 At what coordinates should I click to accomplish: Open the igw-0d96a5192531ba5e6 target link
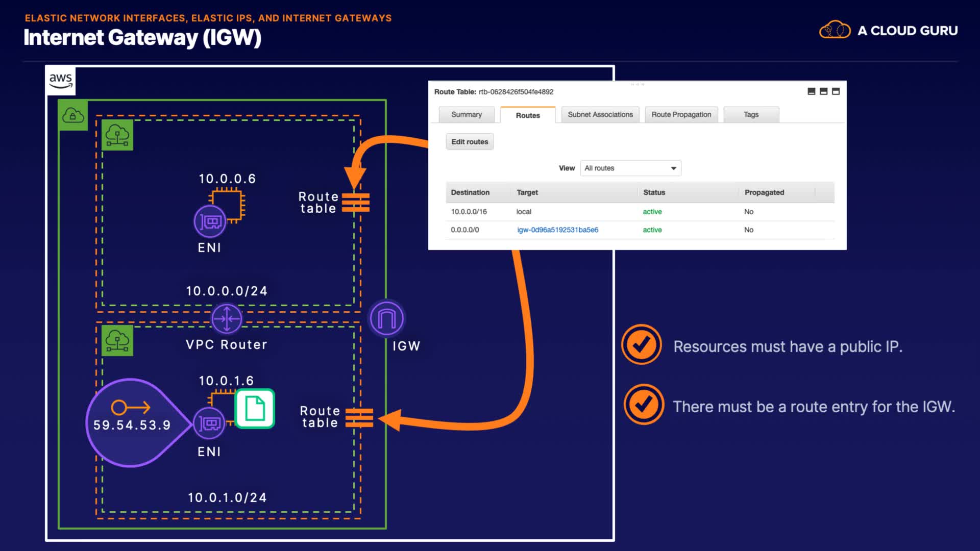tap(557, 230)
